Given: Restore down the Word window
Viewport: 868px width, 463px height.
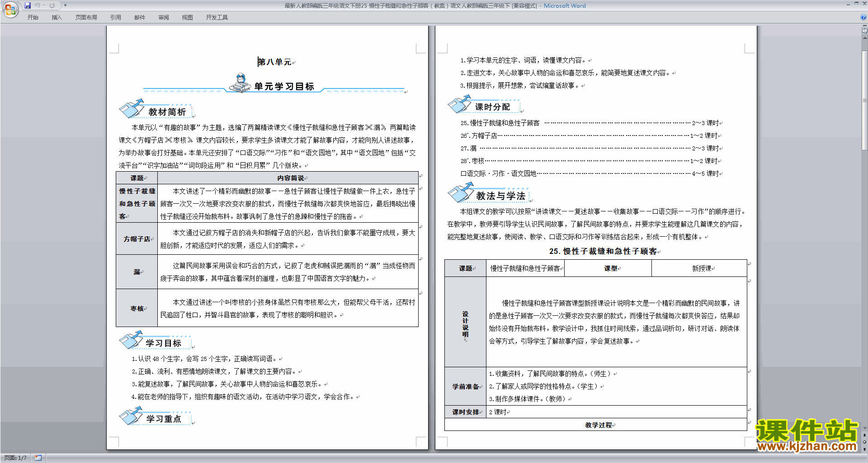Looking at the screenshot, I should tap(856, 4).
